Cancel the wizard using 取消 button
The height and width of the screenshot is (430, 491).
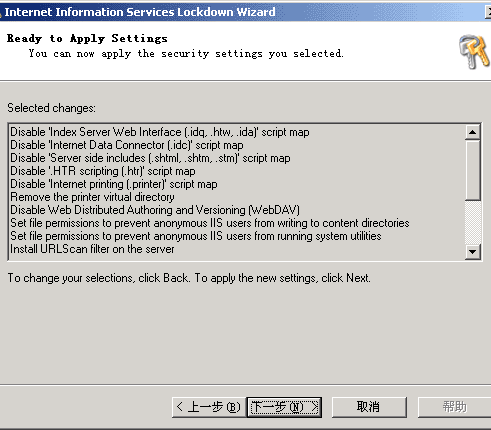click(369, 407)
